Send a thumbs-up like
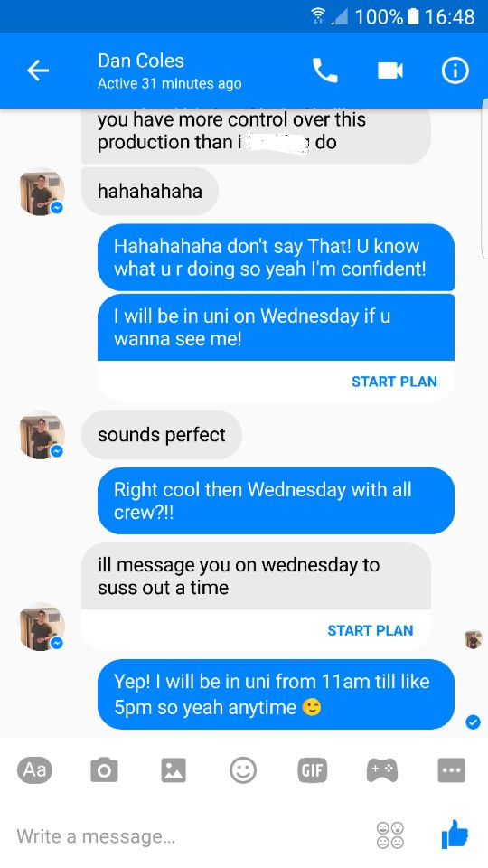The width and height of the screenshot is (488, 868). pyautogui.click(x=455, y=835)
